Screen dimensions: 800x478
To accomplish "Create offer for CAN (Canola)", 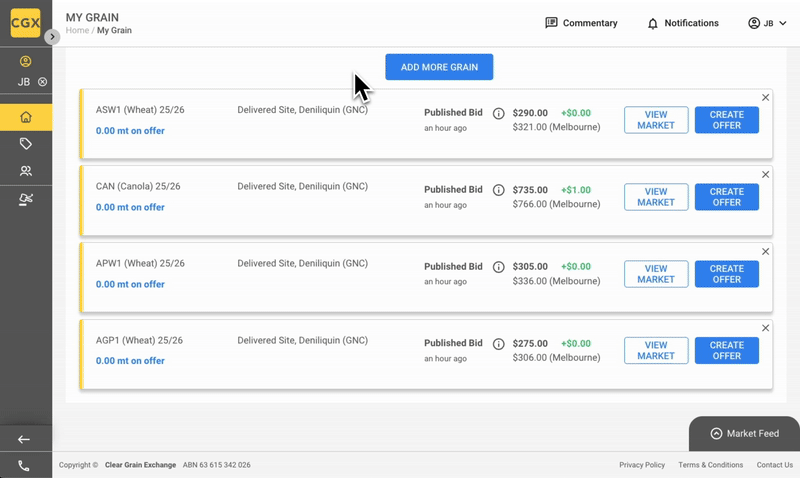I will point(727,197).
